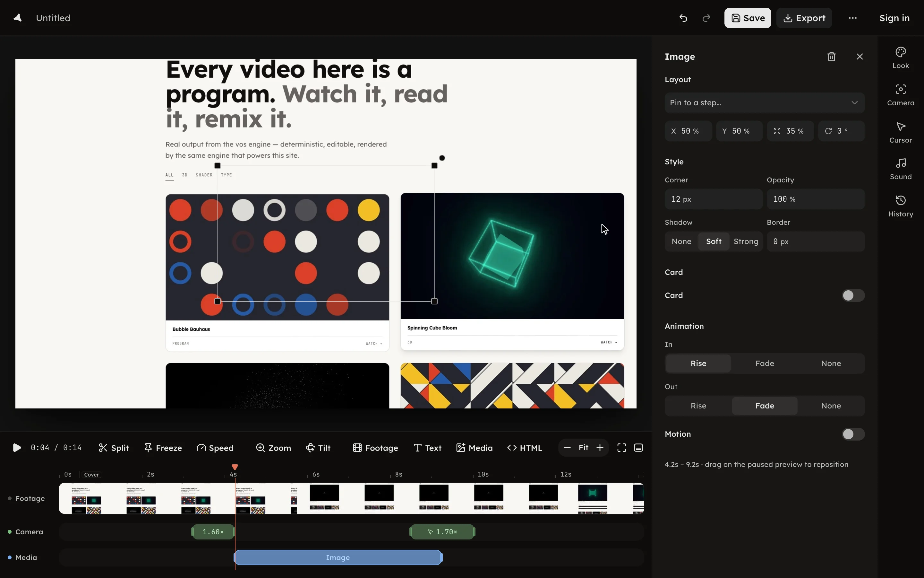The width and height of the screenshot is (924, 578).
Task: Open the more options ellipsis menu
Action: click(852, 18)
